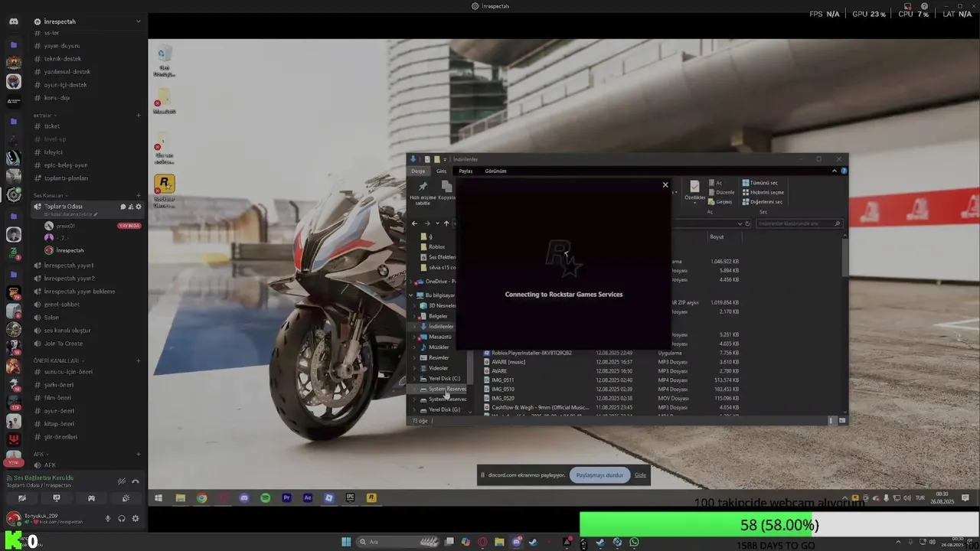
Task: Click Paylaşmayı durdur in sharing bar
Action: tap(599, 475)
